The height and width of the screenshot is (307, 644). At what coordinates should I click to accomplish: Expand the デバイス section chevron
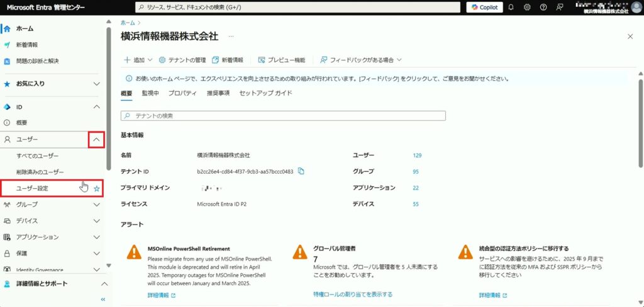[x=96, y=221]
